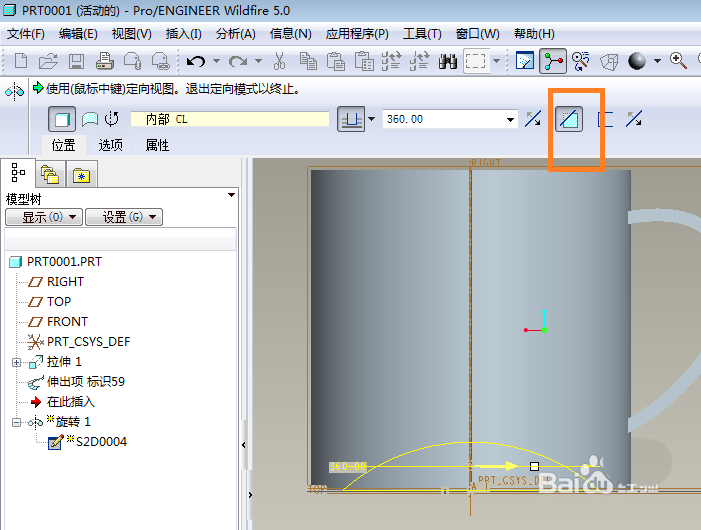Open the folder browser tab
The width and height of the screenshot is (701, 530).
(x=50, y=174)
